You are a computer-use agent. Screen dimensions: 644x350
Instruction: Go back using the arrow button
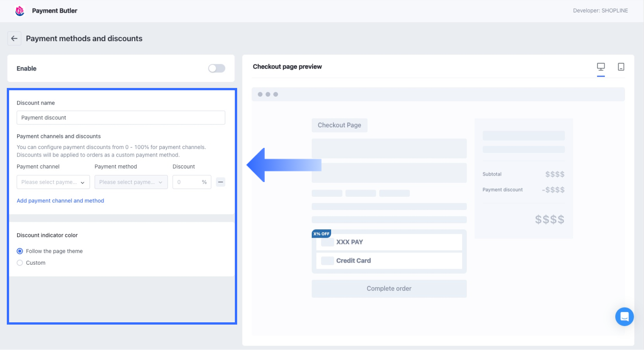14,38
